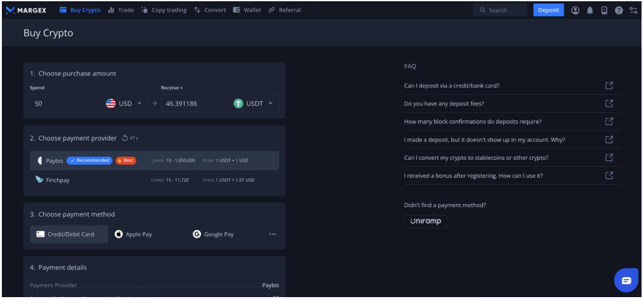The image size is (644, 299).
Task: Open the USDT crypto dropdown
Action: (x=253, y=104)
